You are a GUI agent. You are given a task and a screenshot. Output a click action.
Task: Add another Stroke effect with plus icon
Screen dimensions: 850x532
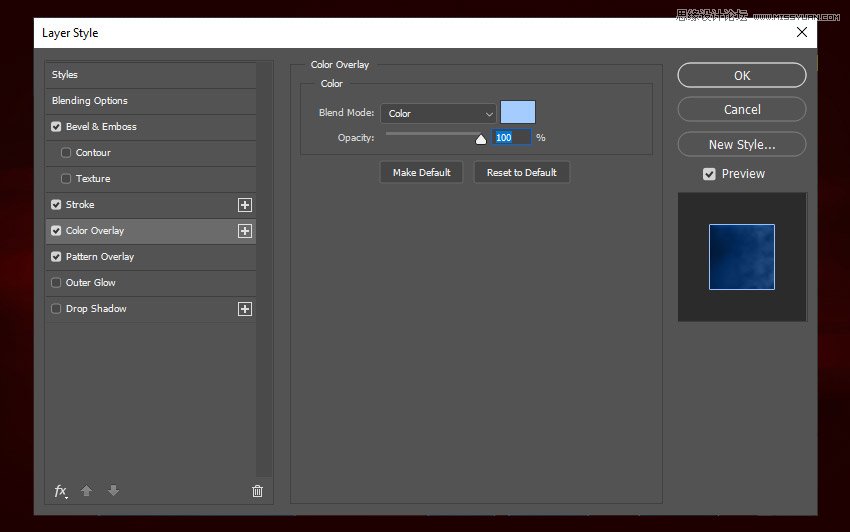(244, 205)
